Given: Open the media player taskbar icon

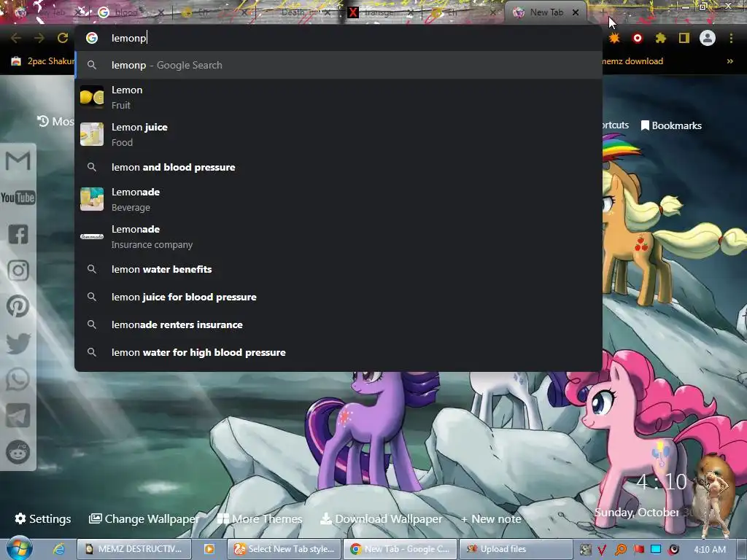Looking at the screenshot, I should pos(209,549).
